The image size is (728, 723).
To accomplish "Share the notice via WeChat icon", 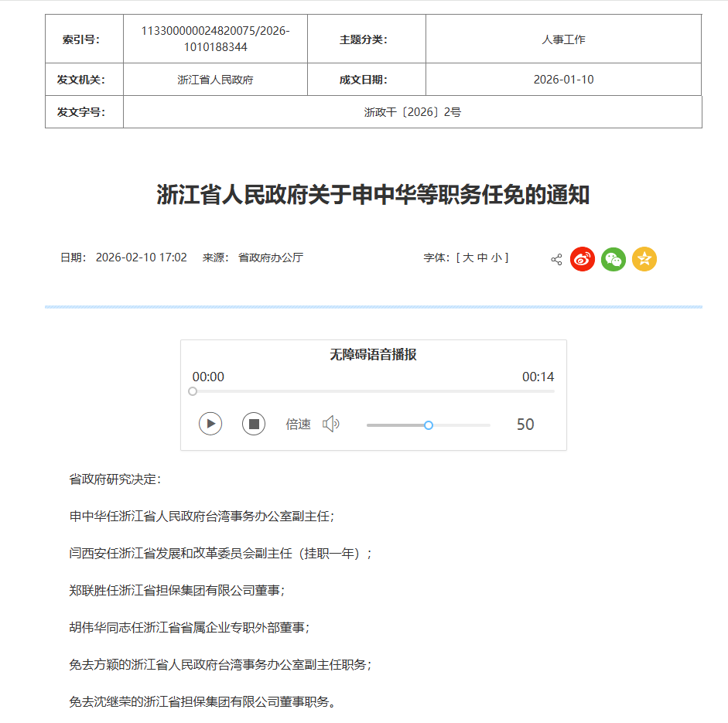I will (614, 259).
